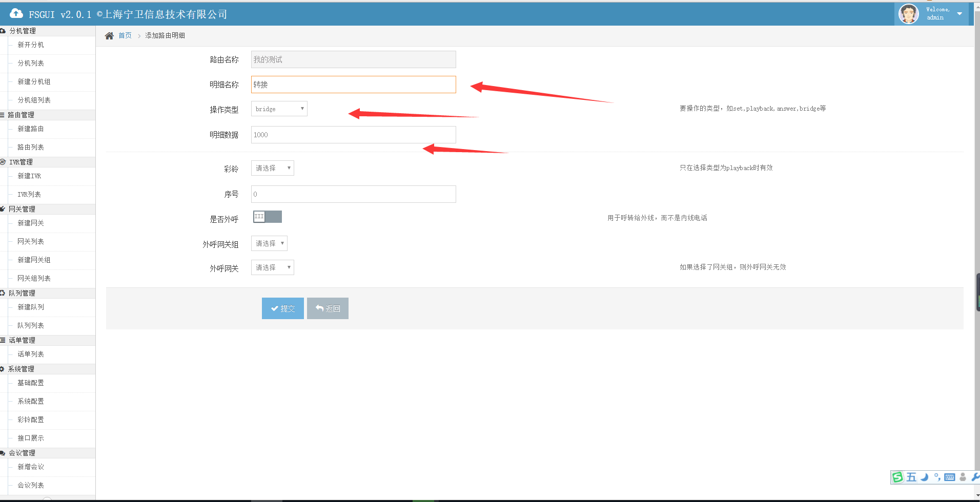Click the 明细数据 input field
This screenshot has width=980, height=502.
pos(353,135)
